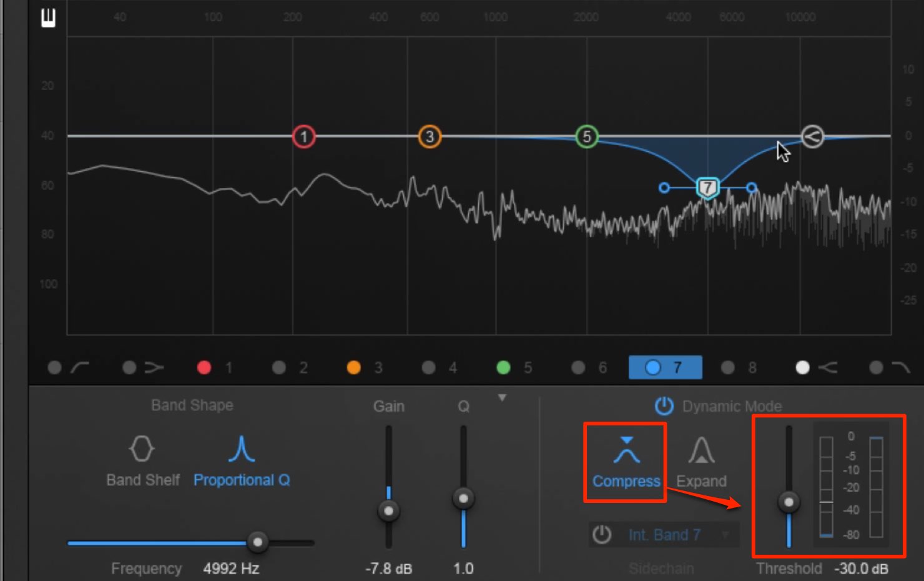Select green EQ node 5 on the curve
Image resolution: width=924 pixels, height=581 pixels.
pos(586,136)
